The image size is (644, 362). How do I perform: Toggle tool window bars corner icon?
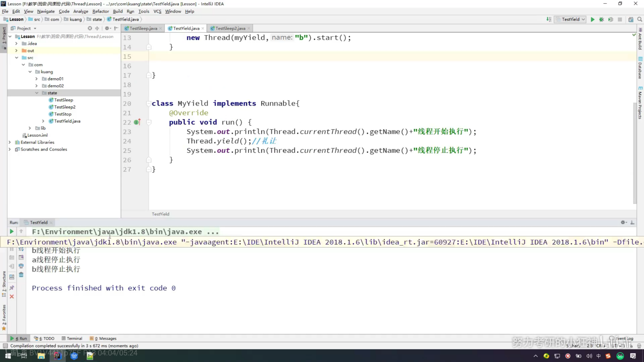click(x=5, y=346)
